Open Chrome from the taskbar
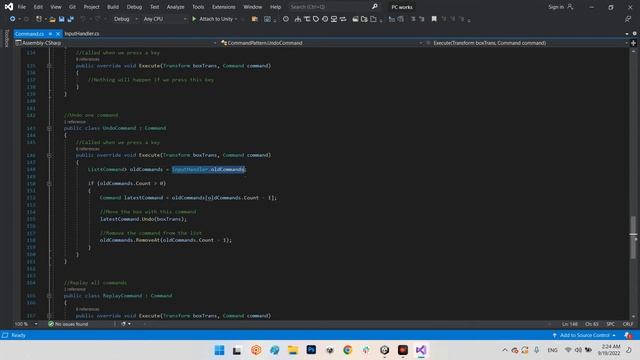Image resolution: width=640 pixels, height=360 pixels. (x=348, y=350)
